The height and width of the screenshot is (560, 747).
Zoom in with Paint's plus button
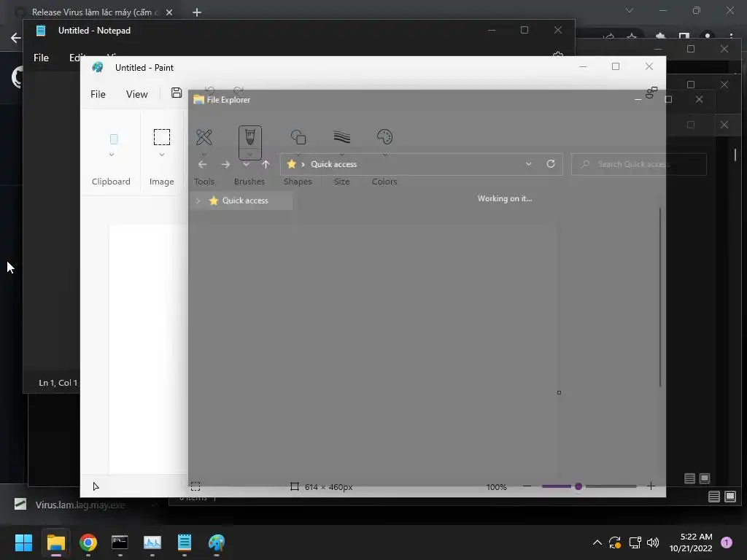[651, 486]
